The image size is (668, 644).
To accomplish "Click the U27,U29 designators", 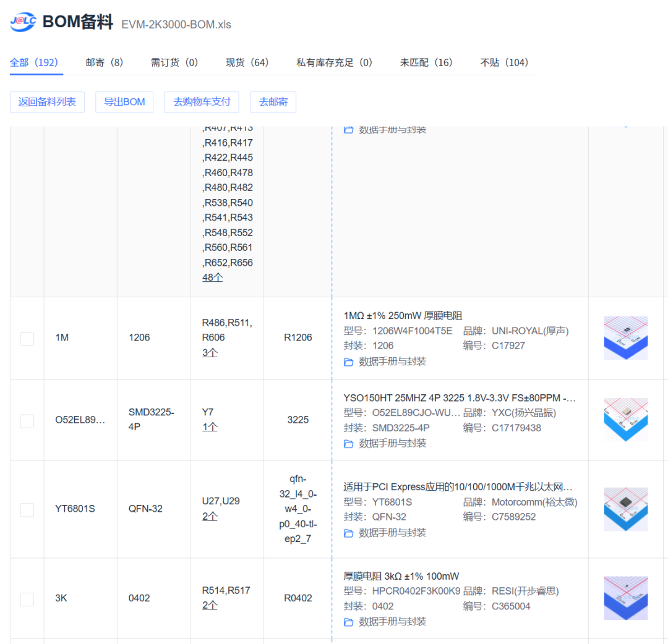I will [x=221, y=501].
